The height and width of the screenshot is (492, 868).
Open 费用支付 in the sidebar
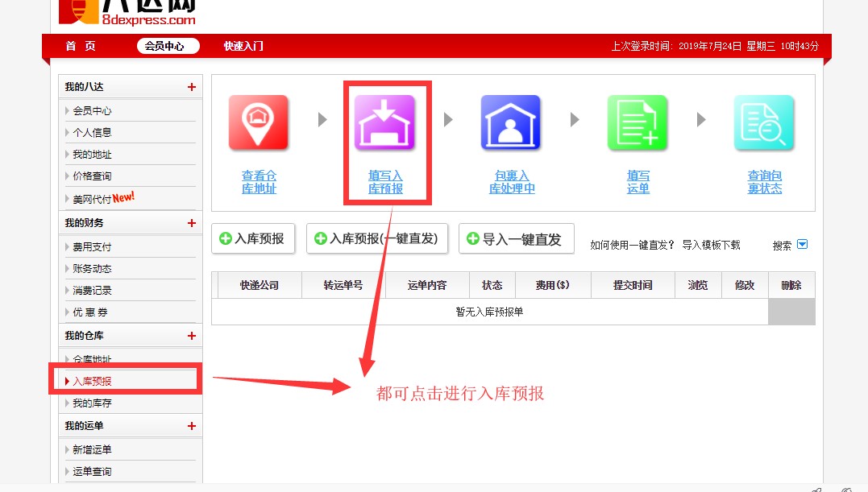pyautogui.click(x=92, y=246)
